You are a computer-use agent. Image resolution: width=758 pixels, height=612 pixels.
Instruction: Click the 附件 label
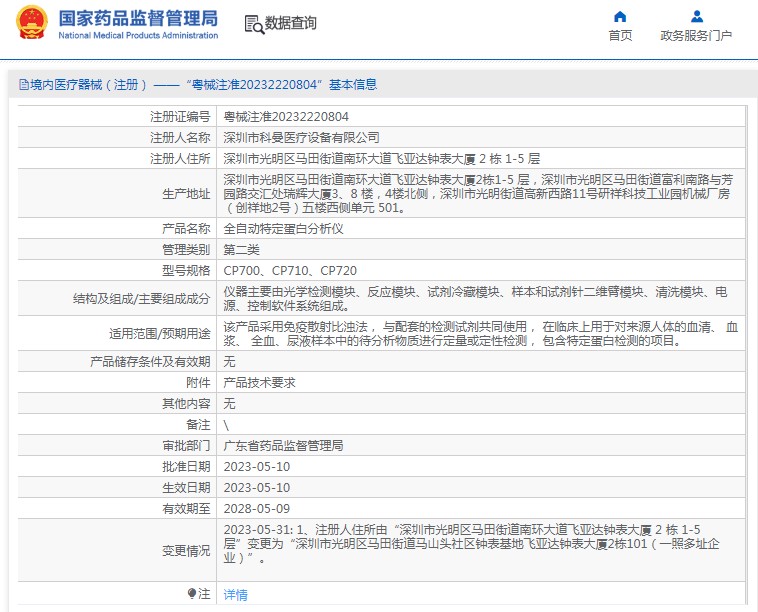pyautogui.click(x=198, y=383)
